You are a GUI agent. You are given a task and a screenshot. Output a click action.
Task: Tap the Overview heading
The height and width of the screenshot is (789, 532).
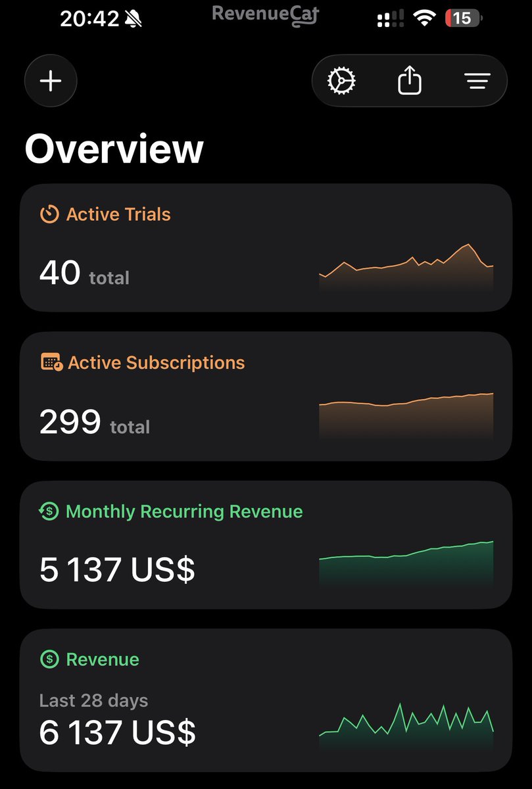click(114, 149)
